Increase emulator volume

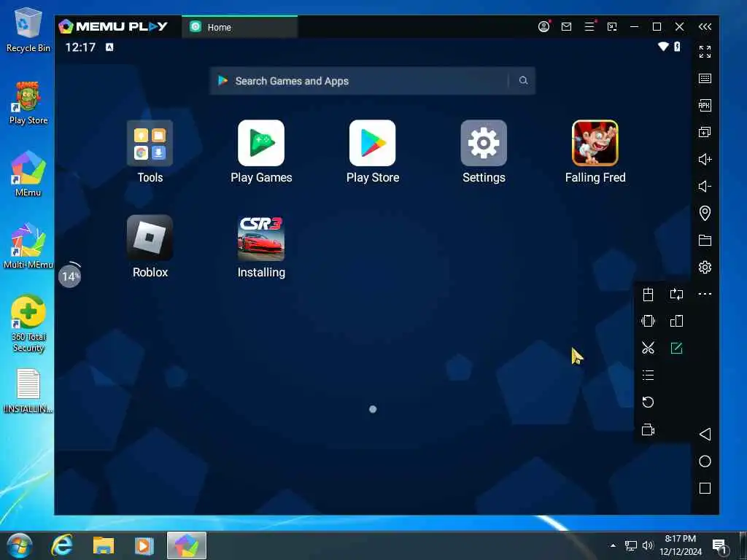tap(705, 159)
